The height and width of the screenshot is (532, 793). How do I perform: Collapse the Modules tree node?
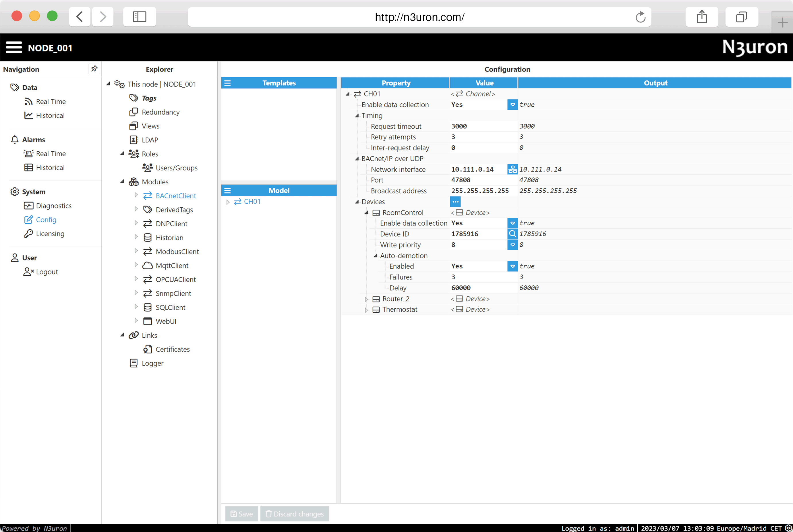122,181
